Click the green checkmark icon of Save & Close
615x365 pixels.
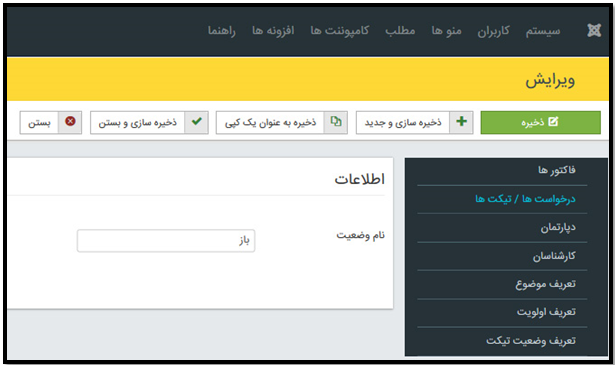click(x=197, y=122)
